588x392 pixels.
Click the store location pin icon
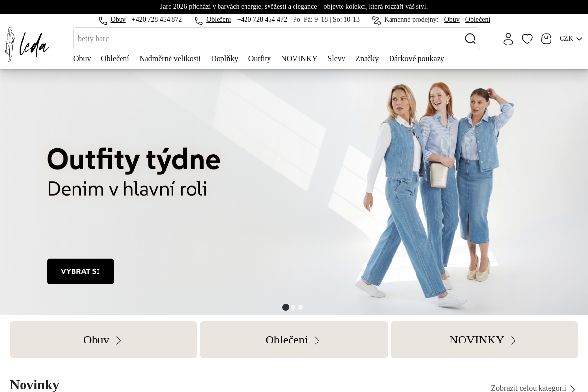coord(376,20)
